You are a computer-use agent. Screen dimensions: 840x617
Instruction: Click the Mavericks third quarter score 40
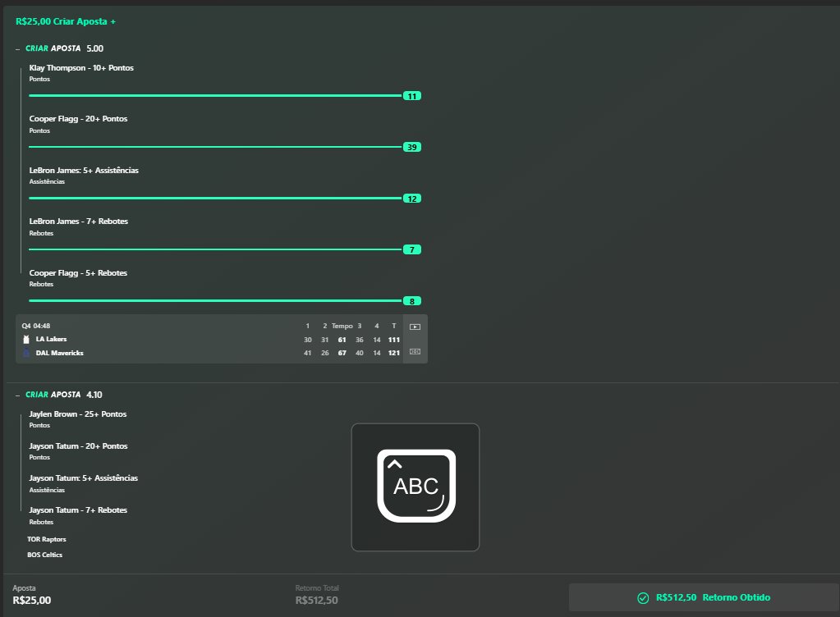pos(360,353)
